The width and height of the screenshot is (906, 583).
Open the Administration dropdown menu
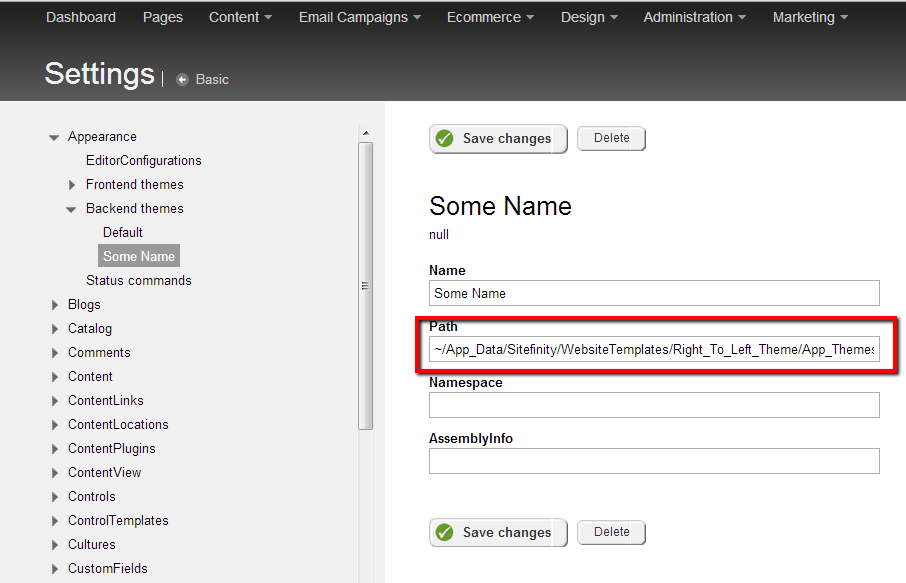[x=695, y=17]
